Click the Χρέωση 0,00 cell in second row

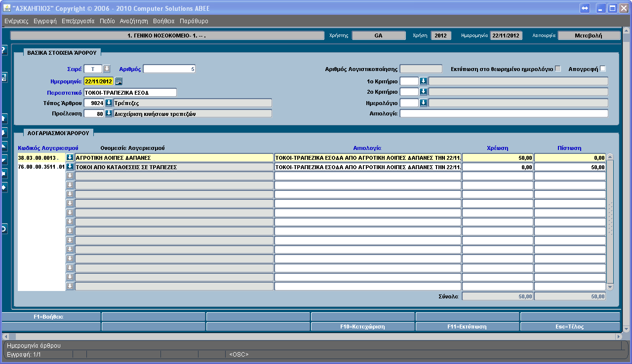click(498, 167)
